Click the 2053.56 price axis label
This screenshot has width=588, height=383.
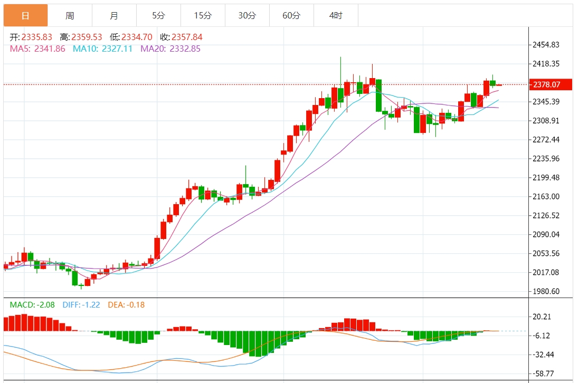(546, 253)
